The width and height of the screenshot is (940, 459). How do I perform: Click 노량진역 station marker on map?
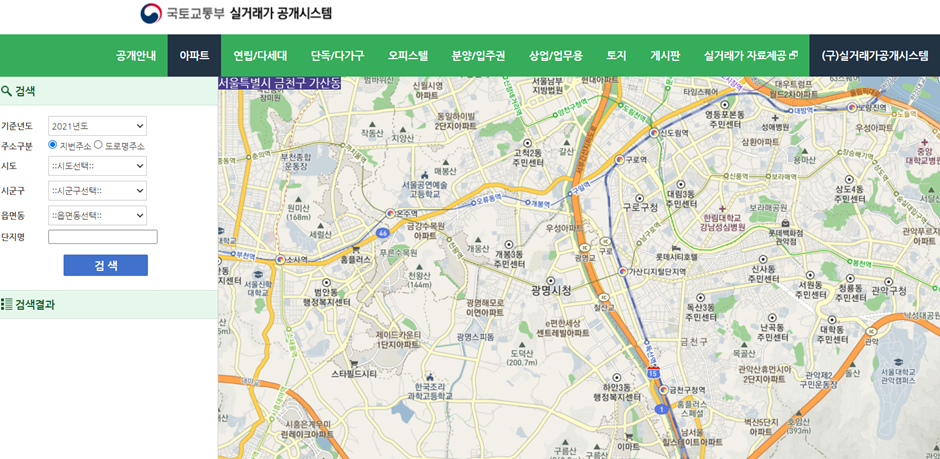851,107
